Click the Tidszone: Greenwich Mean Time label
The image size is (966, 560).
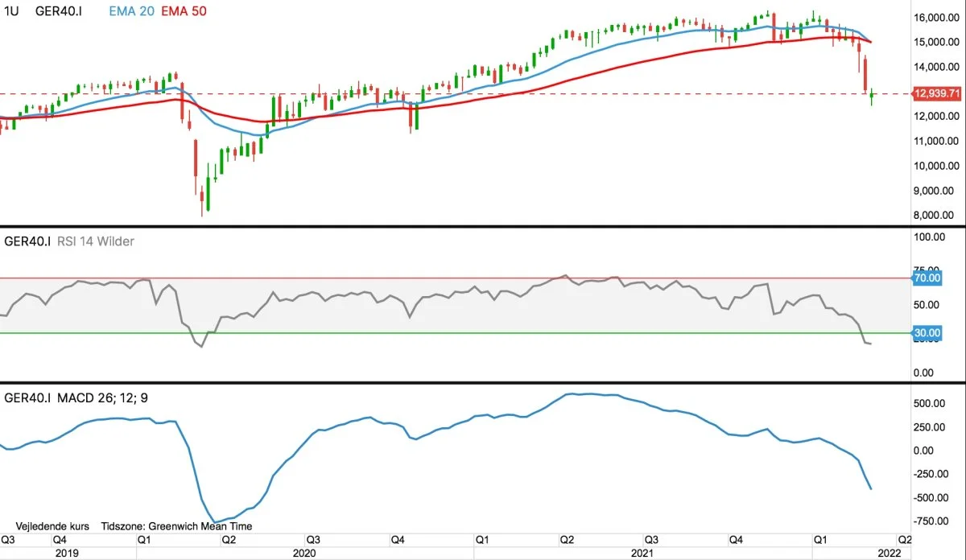pos(176,526)
